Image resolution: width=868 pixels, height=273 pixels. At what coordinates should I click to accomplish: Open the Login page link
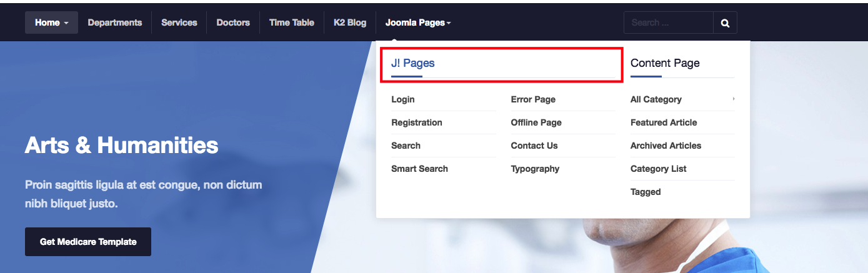[403, 99]
